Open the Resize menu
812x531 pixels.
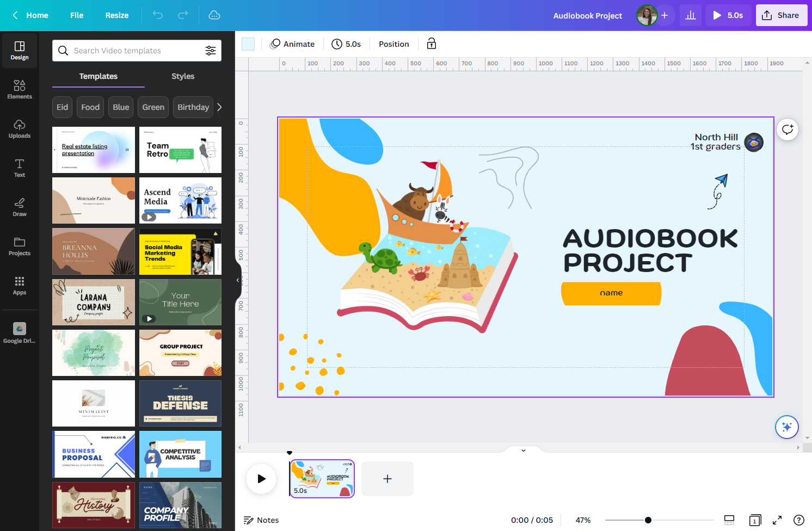point(117,15)
